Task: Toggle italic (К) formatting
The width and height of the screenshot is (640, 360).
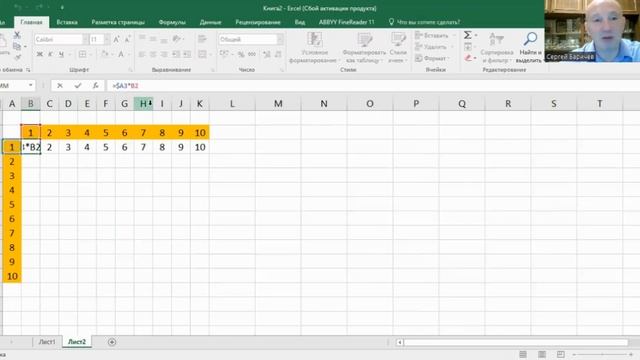Action: [x=50, y=54]
